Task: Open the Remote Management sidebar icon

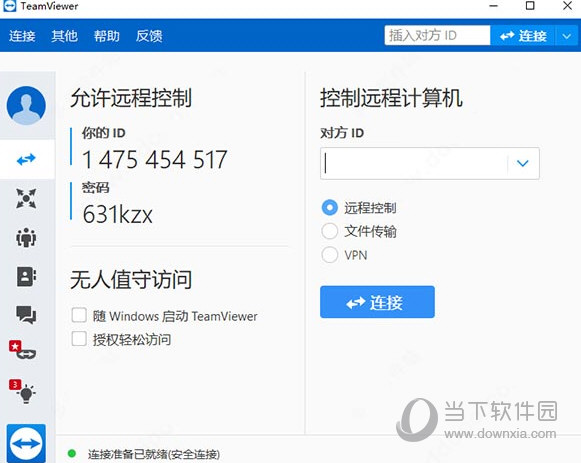Action: coord(26,199)
